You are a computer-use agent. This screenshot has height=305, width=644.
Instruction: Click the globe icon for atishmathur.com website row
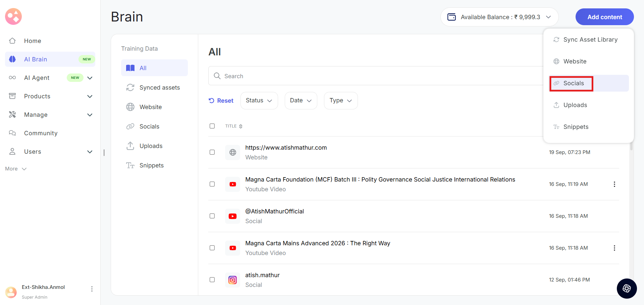pos(232,152)
